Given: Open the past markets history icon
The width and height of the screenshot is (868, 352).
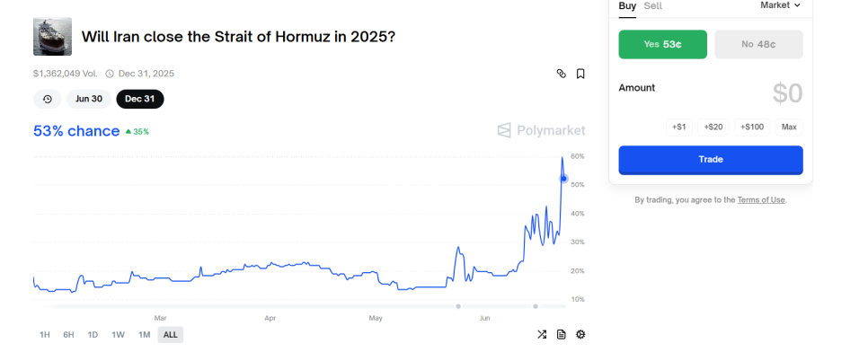Looking at the screenshot, I should [48, 99].
